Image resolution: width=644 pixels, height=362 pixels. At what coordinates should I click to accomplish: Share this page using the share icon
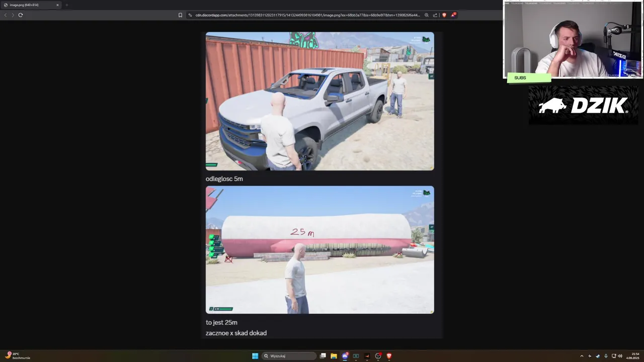[435, 15]
